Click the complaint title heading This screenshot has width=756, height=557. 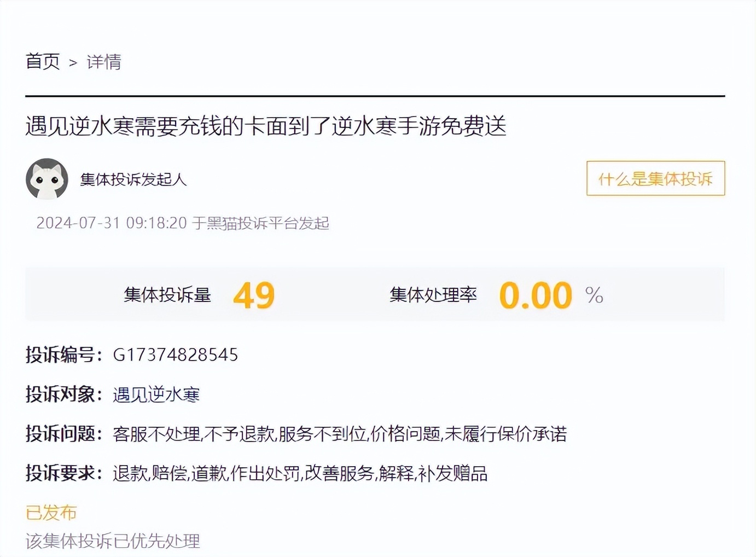tap(266, 126)
